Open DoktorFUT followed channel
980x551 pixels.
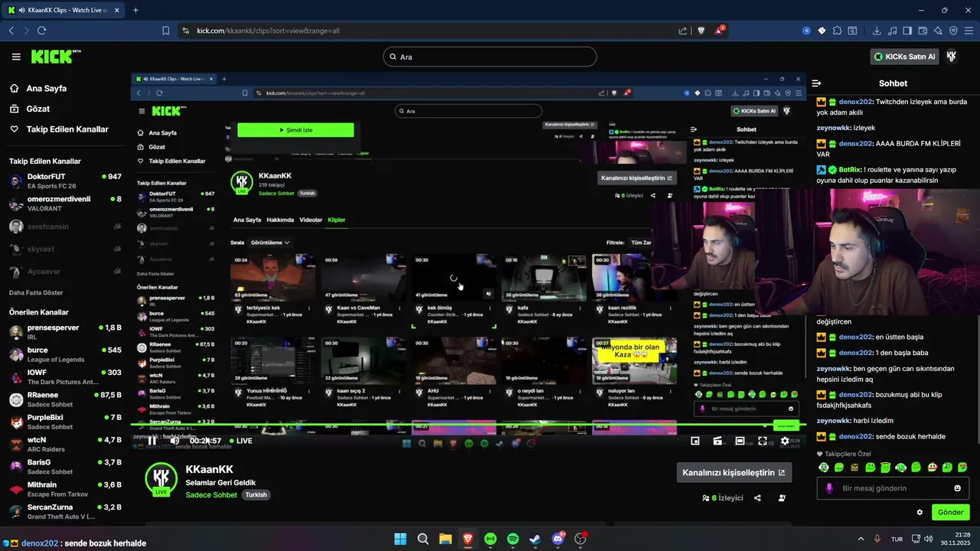tap(64, 181)
